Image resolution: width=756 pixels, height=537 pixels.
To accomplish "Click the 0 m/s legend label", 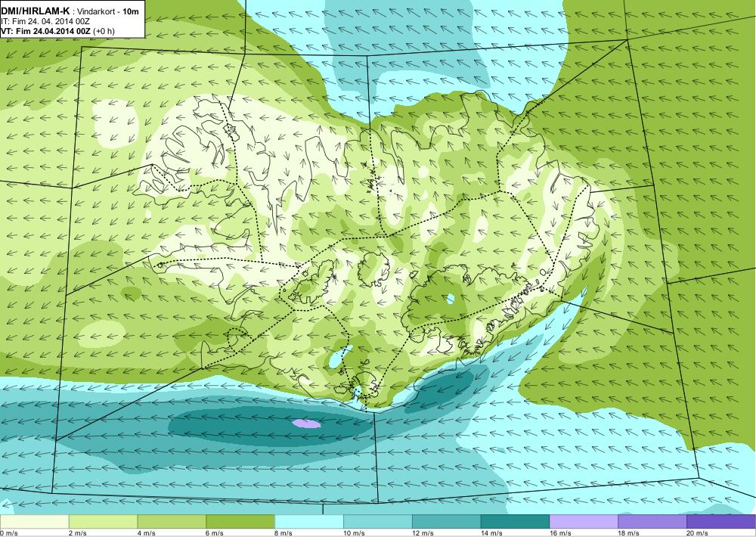I will coord(9,533).
